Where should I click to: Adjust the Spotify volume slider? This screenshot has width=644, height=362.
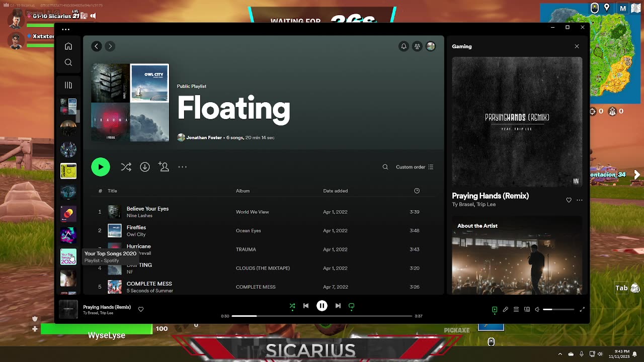tap(558, 310)
